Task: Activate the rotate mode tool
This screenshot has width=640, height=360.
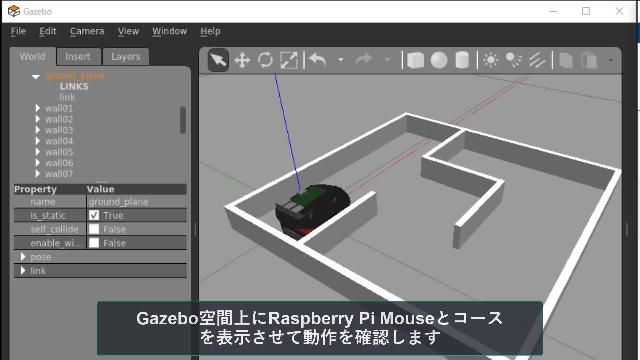Action: (x=265, y=60)
